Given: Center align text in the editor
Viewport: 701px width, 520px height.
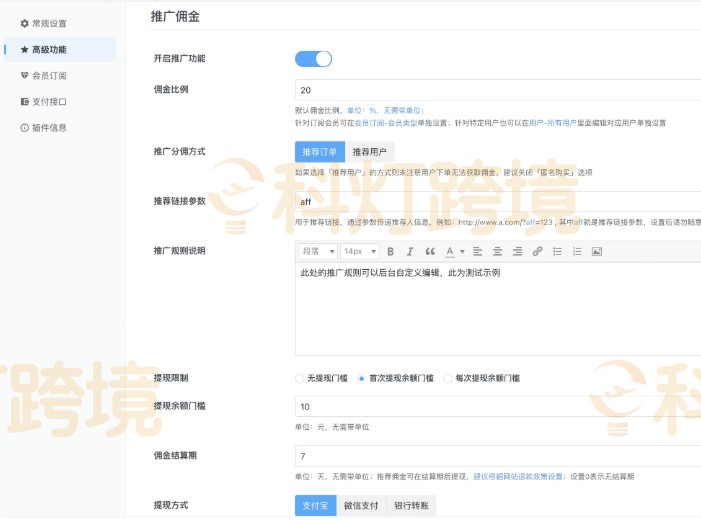Looking at the screenshot, I should pos(497,251).
